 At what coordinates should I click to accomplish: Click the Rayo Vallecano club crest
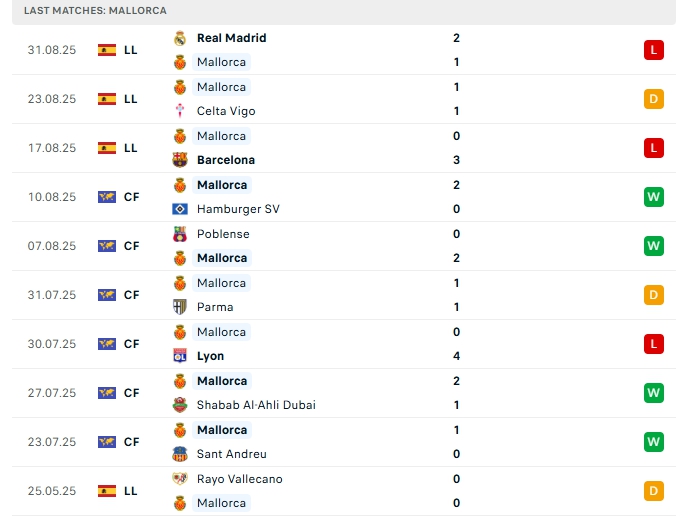point(180,479)
